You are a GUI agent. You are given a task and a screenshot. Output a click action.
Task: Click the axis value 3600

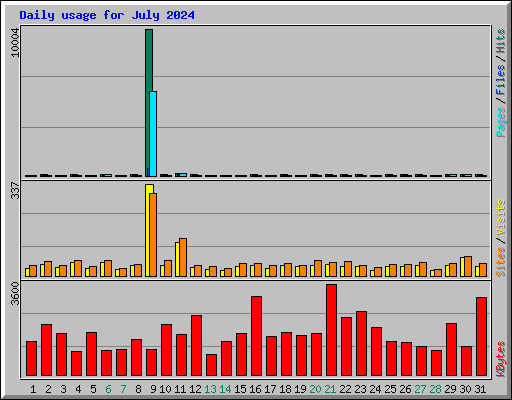click(15, 293)
